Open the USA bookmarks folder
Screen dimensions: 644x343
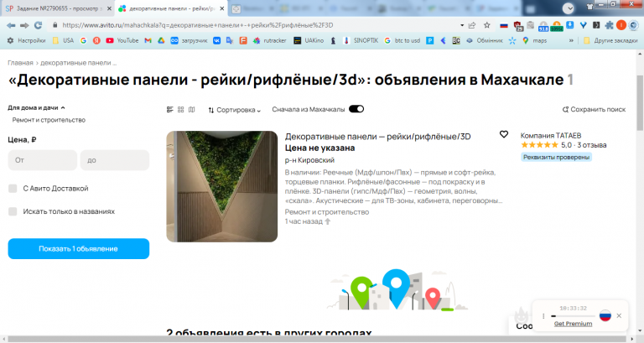(63, 40)
